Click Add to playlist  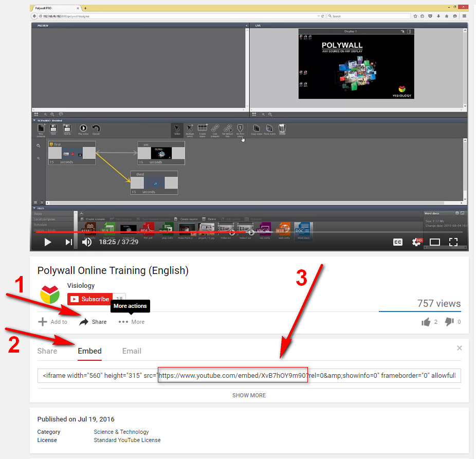[53, 322]
